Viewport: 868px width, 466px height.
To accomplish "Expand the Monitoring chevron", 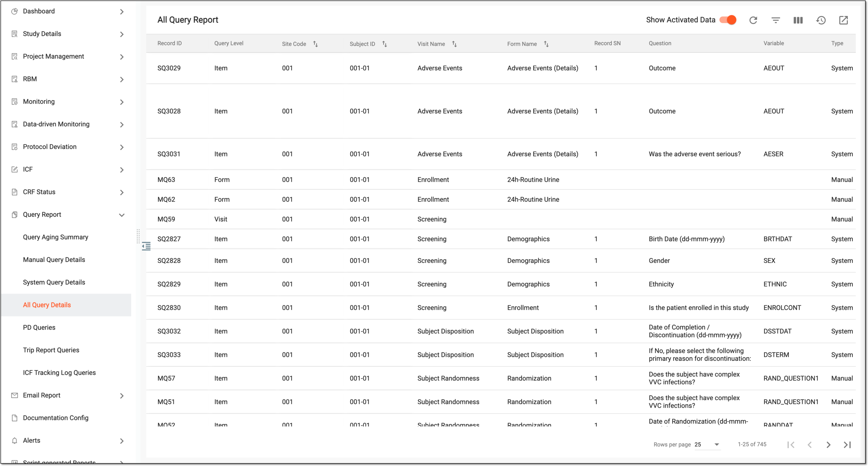I will point(122,102).
